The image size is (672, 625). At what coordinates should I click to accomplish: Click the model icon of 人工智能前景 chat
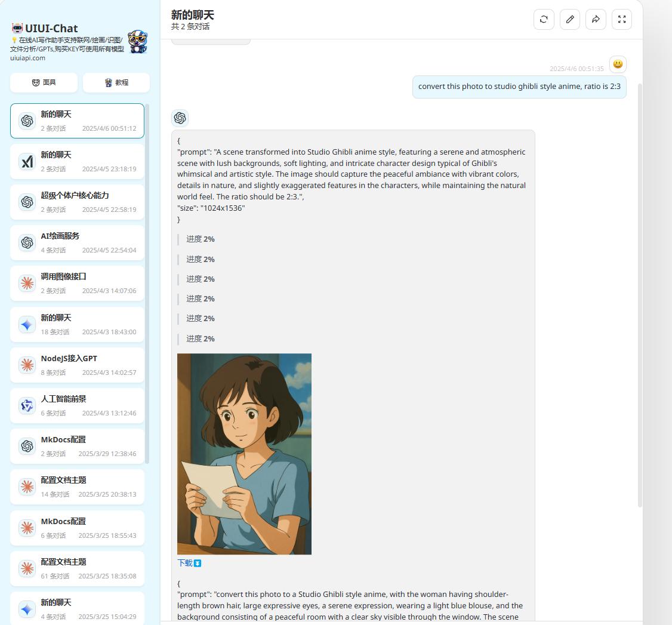[27, 405]
